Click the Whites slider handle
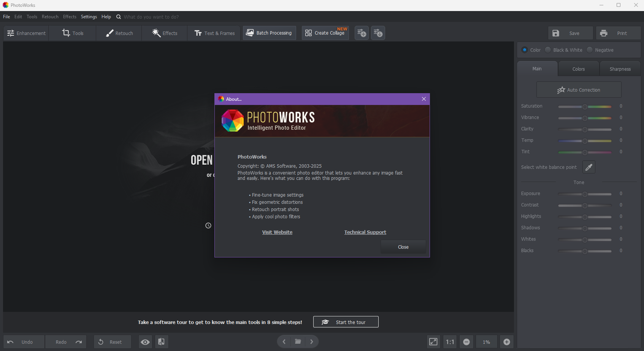The height and width of the screenshot is (351, 644). (585, 240)
